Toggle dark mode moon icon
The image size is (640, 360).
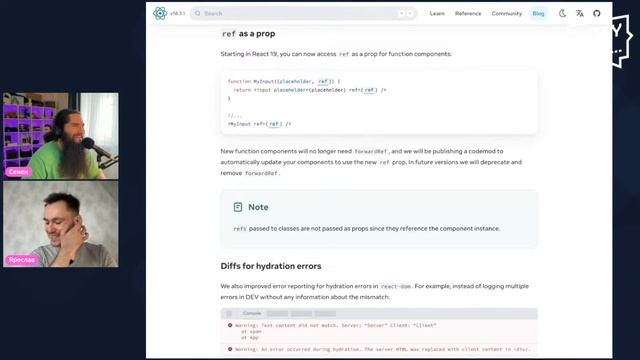562,13
